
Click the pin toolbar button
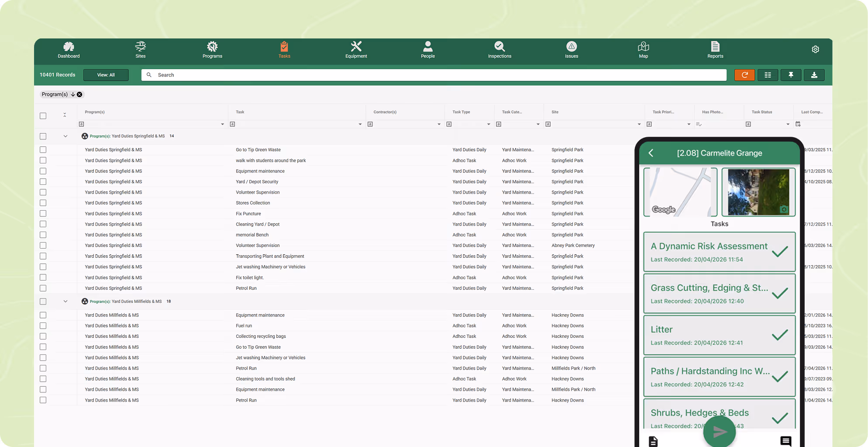(x=791, y=75)
